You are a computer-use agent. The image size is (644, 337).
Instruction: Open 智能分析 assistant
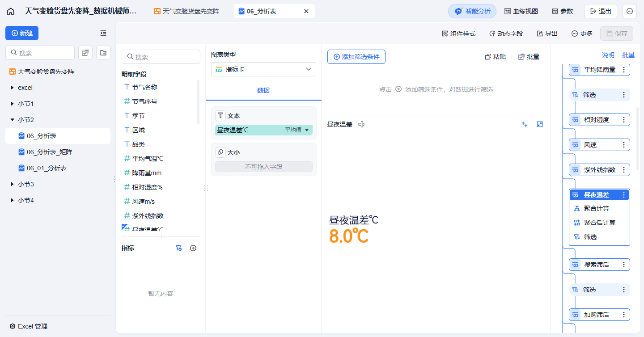click(472, 11)
